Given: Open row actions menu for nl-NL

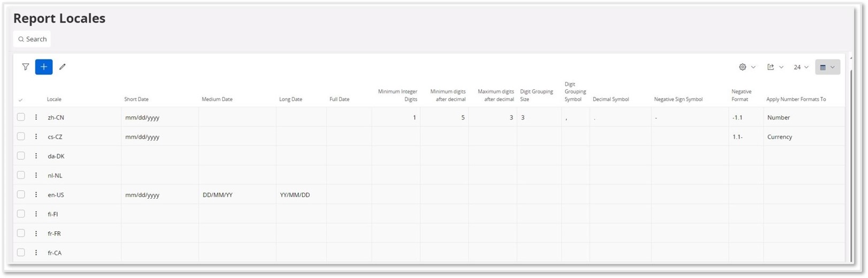Looking at the screenshot, I should tap(36, 175).
